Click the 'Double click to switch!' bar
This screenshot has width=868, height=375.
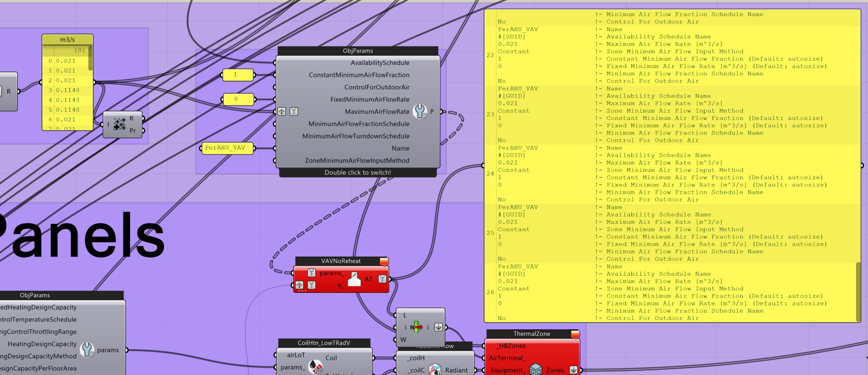coord(358,172)
